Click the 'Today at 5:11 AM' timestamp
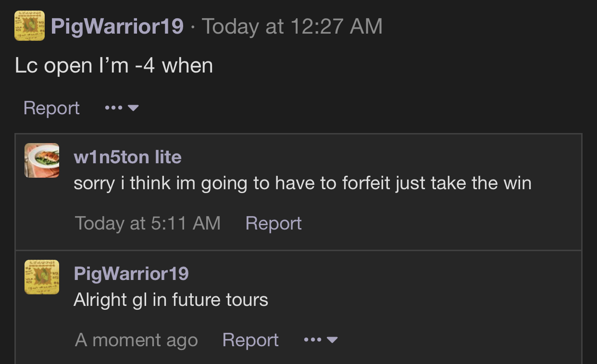This screenshot has height=364, width=597. point(148,223)
